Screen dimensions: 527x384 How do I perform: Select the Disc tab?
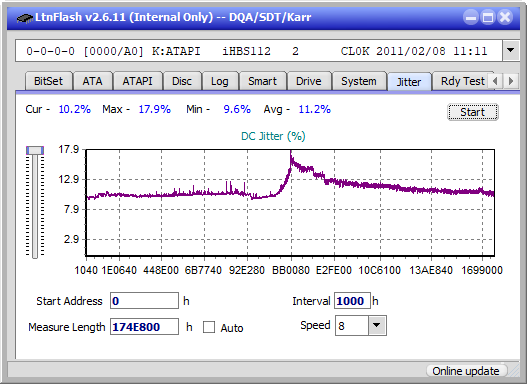point(182,81)
